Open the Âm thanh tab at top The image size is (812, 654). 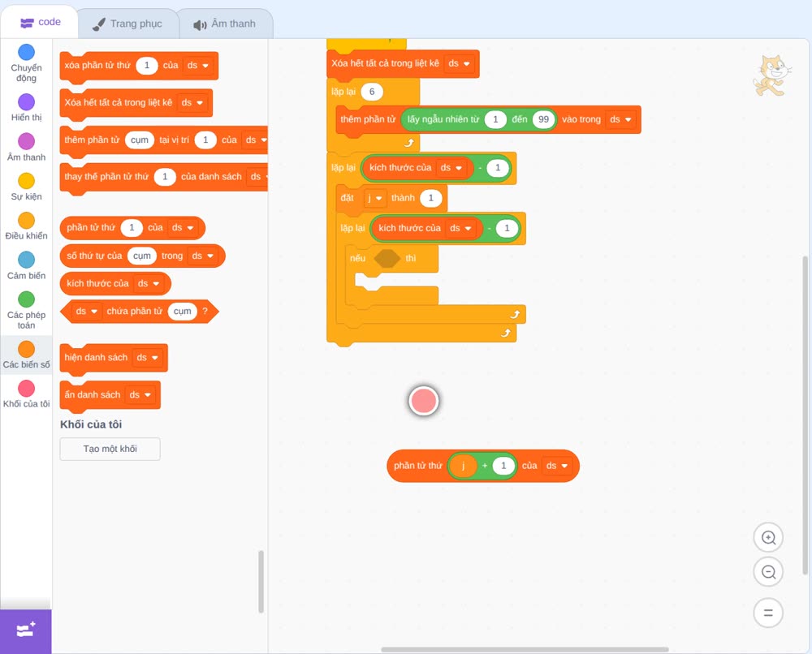click(x=225, y=24)
